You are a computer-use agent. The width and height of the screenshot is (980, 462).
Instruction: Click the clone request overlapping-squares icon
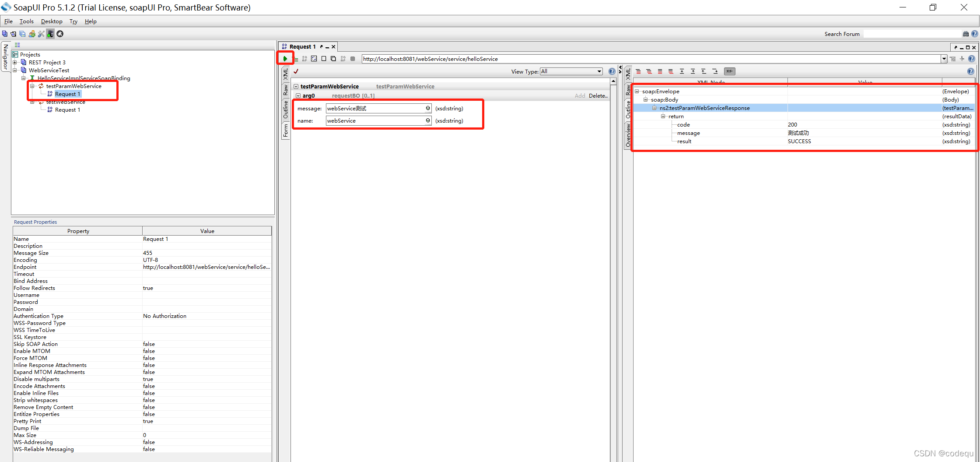pos(333,59)
